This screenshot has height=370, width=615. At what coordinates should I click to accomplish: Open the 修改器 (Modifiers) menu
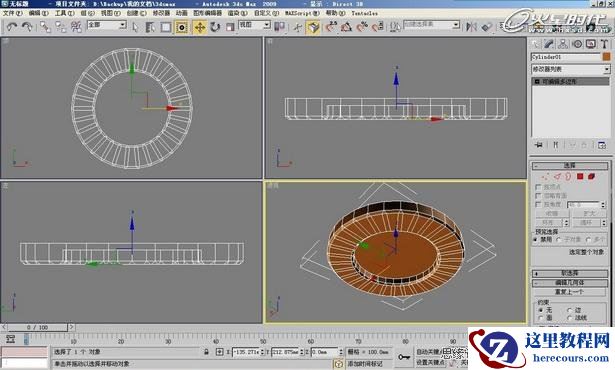(x=161, y=13)
